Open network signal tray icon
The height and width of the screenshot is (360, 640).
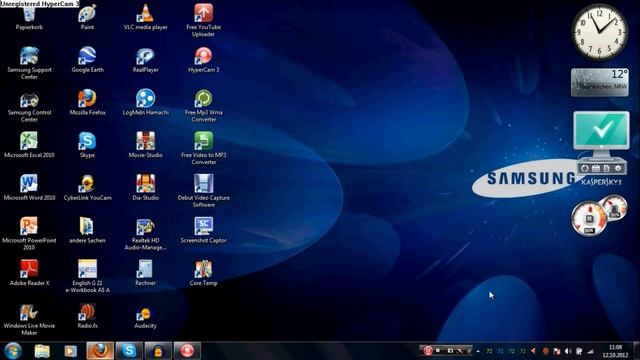click(590, 351)
